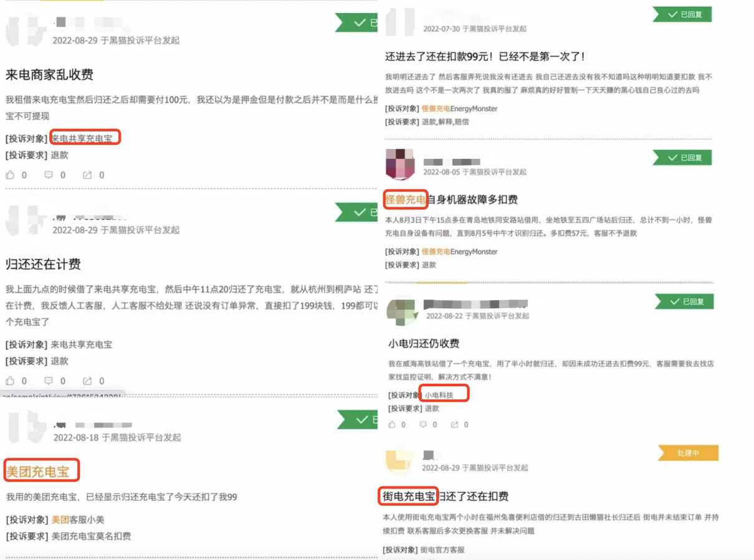
Task: Click complaint target 街电官方客服
Action: (x=442, y=550)
